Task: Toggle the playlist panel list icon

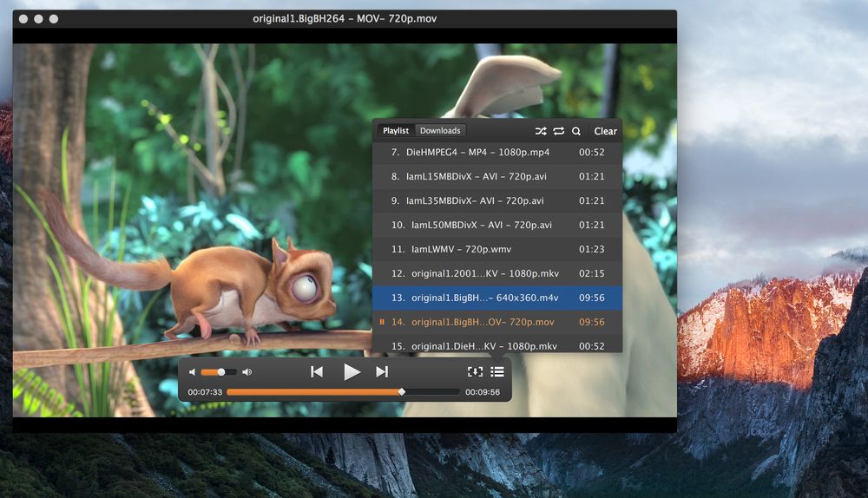Action: [x=497, y=372]
